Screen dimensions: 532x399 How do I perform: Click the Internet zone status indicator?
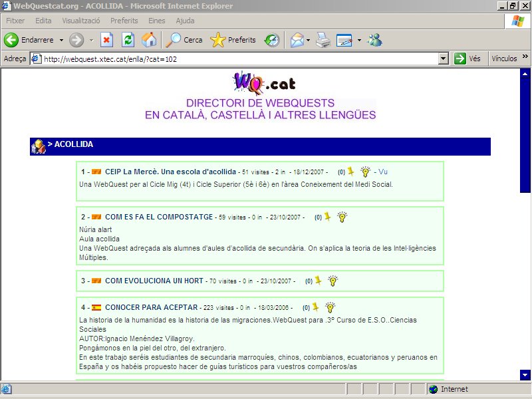[448, 389]
